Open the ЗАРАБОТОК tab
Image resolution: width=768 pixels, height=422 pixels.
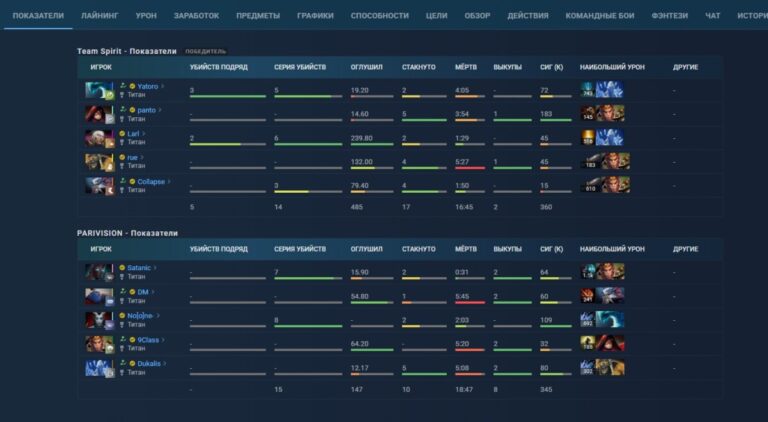point(196,16)
